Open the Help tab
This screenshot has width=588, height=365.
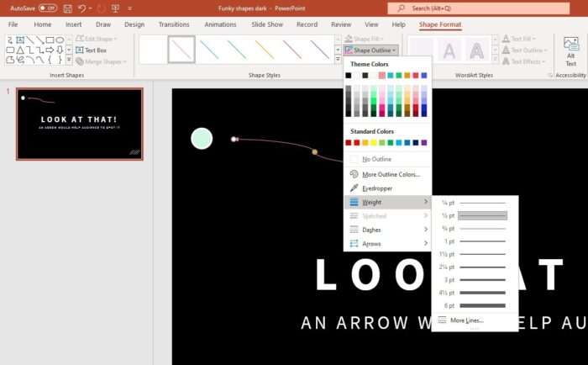click(x=398, y=24)
